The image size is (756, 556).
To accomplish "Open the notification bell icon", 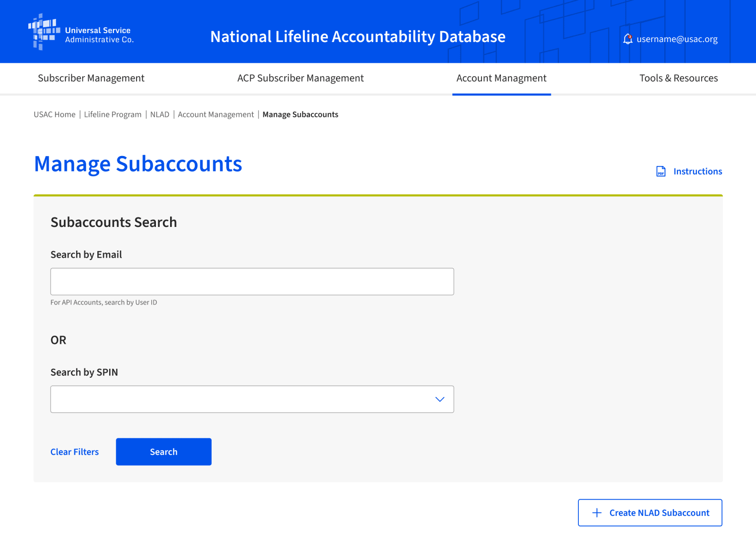I will (627, 39).
